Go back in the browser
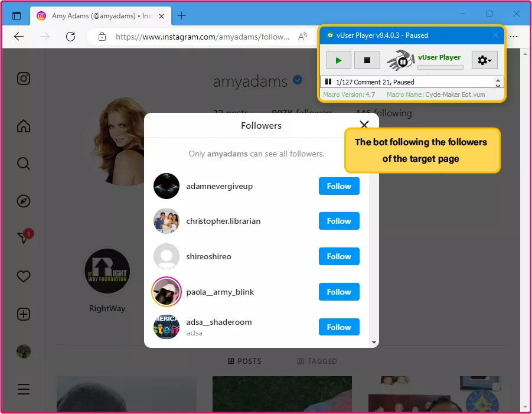This screenshot has width=532, height=414. (19, 36)
